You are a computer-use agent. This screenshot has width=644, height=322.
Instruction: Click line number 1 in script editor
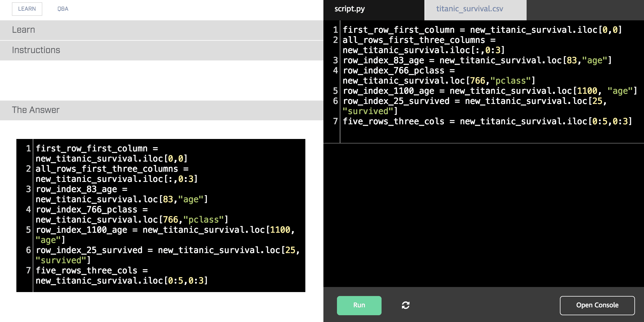coord(335,30)
